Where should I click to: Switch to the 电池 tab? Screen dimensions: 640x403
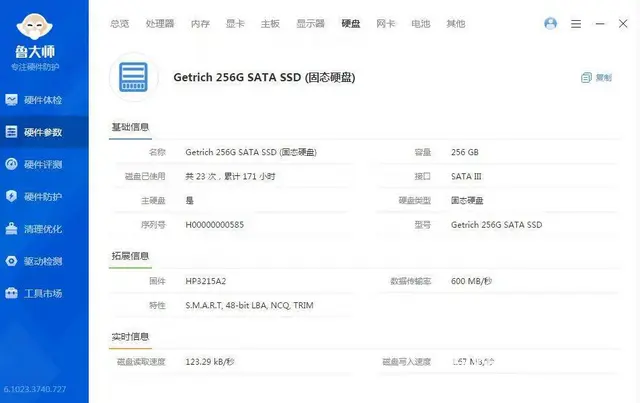[421, 24]
